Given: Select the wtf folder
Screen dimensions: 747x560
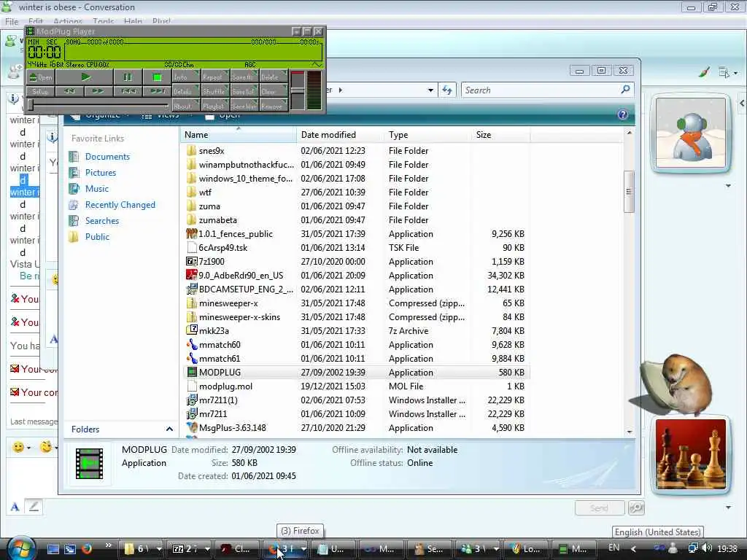Looking at the screenshot, I should (x=205, y=192).
